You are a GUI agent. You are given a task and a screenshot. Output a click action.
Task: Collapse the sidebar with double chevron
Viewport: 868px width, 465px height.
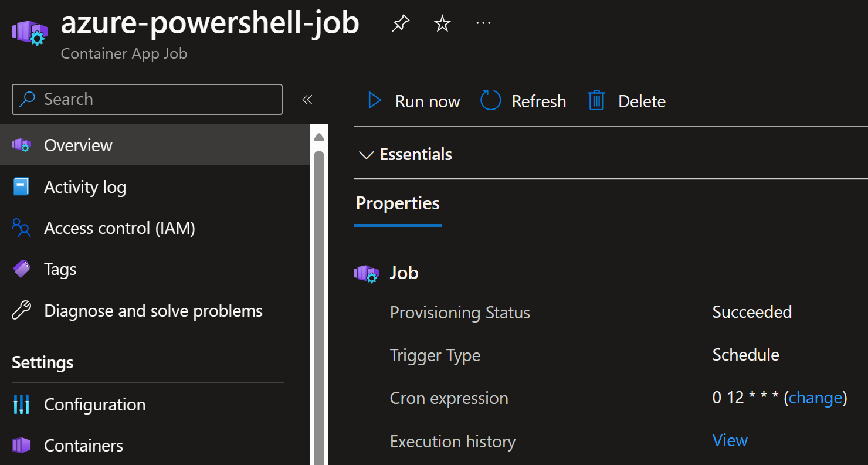tap(307, 100)
